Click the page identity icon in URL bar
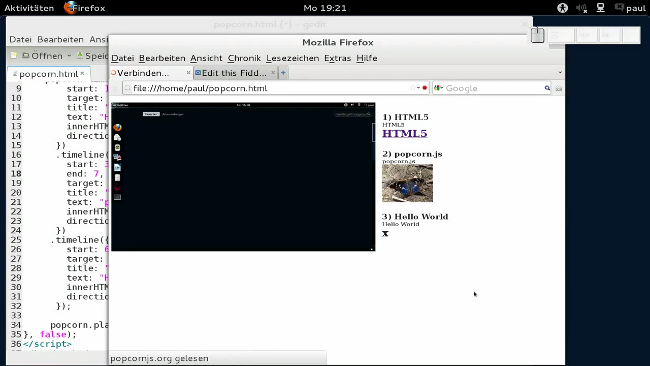 coord(128,88)
